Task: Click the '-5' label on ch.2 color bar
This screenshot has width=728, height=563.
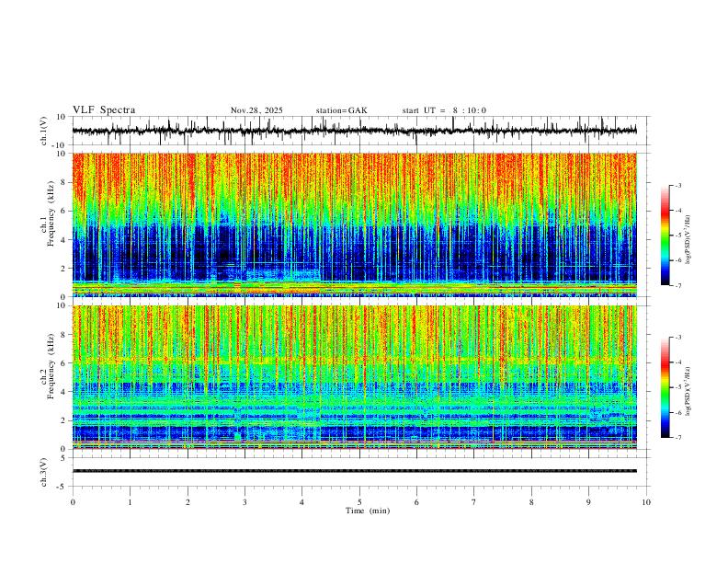Action: tap(677, 387)
